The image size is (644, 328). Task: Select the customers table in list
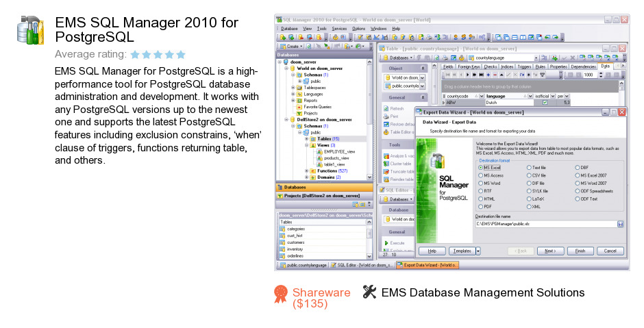tap(296, 242)
